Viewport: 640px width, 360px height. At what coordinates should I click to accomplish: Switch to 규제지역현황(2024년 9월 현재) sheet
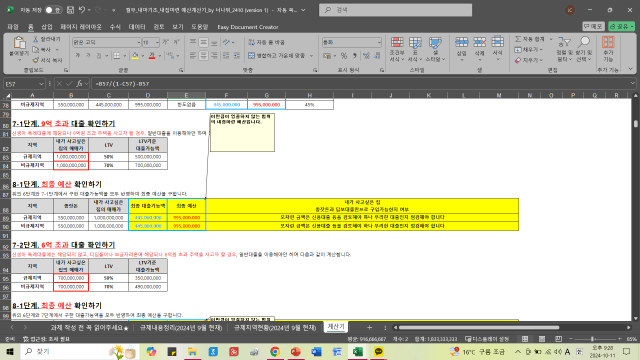[x=275, y=328]
